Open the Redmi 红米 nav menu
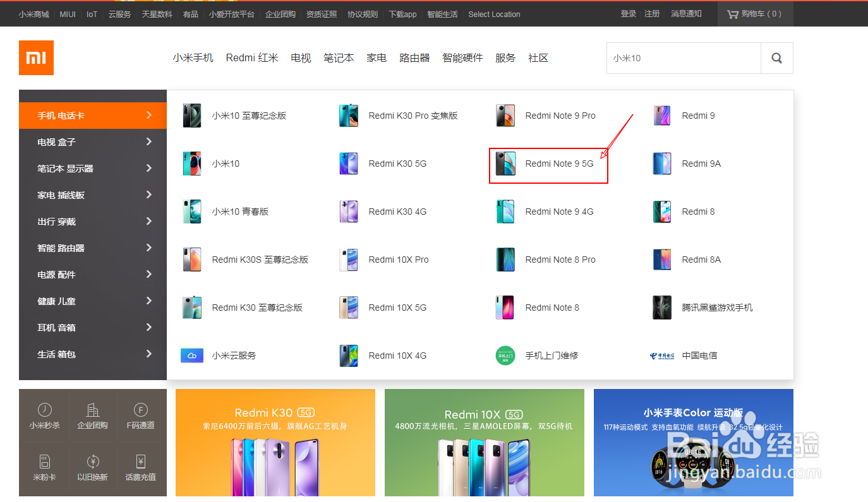The image size is (868, 502). [x=252, y=58]
